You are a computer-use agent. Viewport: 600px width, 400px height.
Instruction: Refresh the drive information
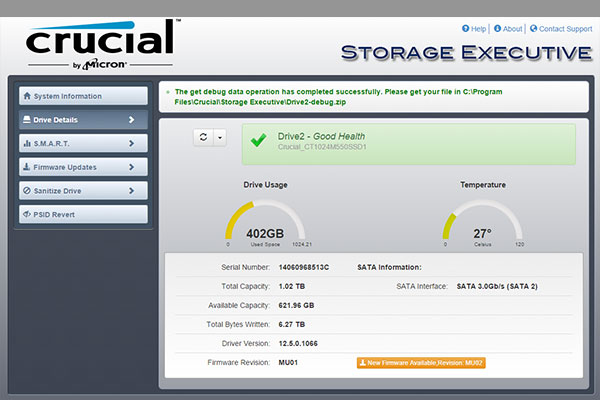203,137
